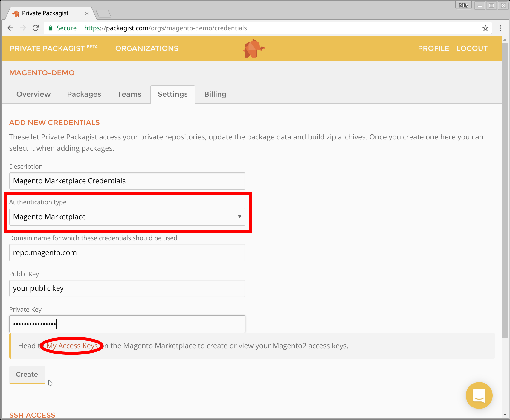510x420 pixels.
Task: Open the chat support bubble
Action: (x=479, y=395)
